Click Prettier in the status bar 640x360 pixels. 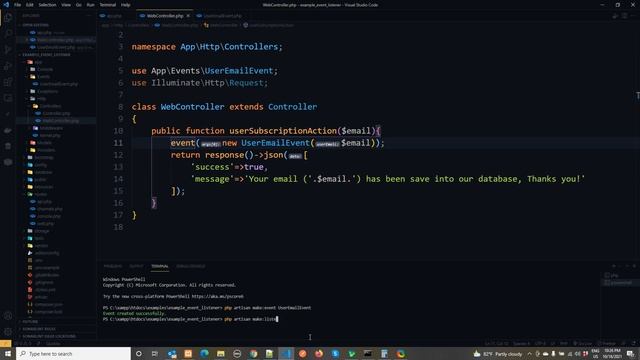click(x=606, y=344)
